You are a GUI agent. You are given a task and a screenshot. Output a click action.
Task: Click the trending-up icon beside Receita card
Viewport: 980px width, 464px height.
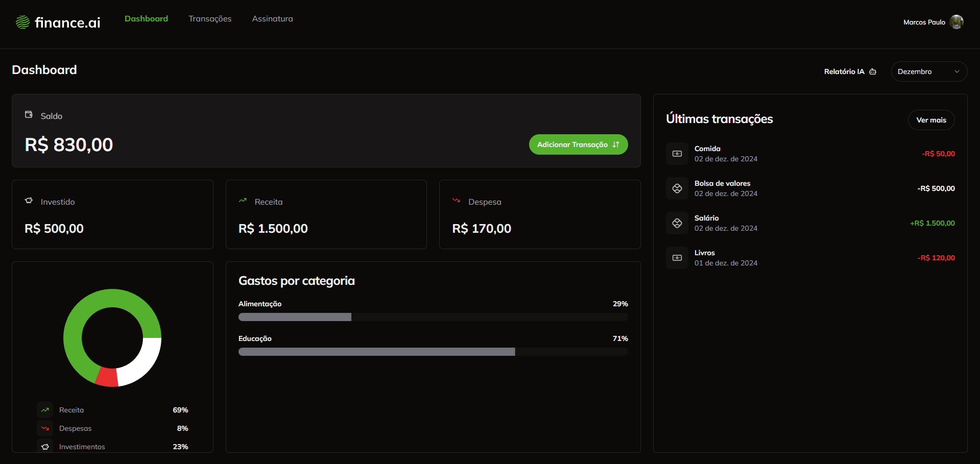click(243, 201)
